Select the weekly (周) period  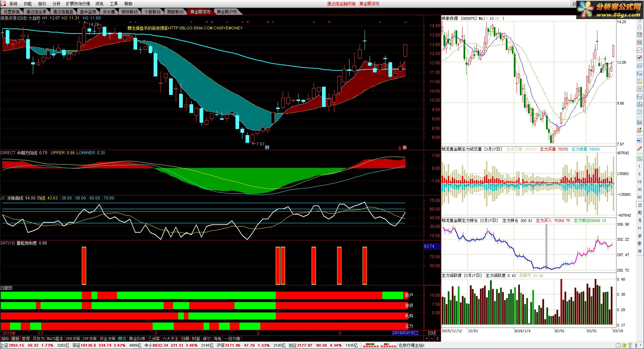(x=639, y=213)
